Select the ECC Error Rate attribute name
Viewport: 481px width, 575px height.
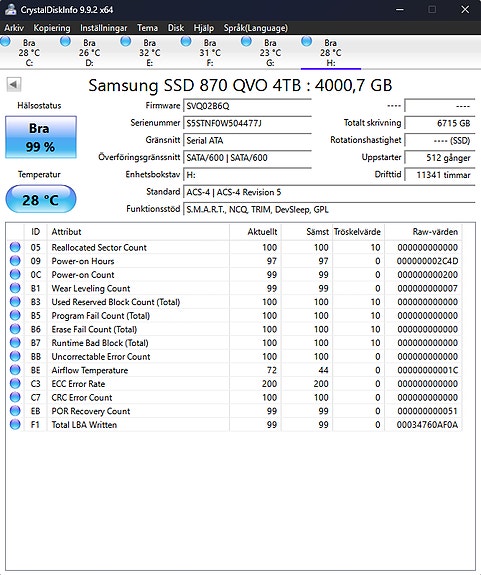[78, 384]
